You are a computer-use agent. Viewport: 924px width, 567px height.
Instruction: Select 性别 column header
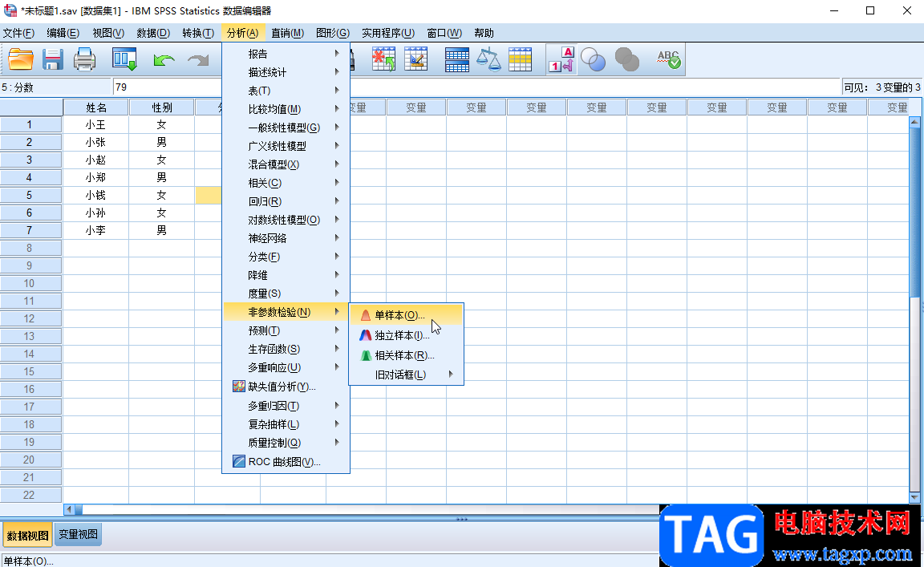[x=162, y=107]
